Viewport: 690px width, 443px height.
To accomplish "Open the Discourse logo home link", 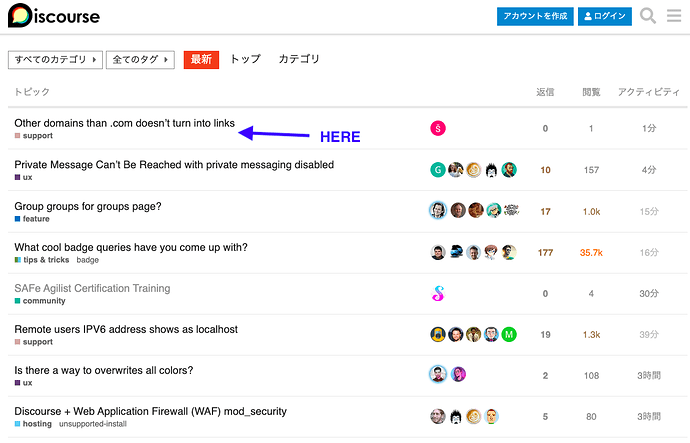I will coord(54,16).
